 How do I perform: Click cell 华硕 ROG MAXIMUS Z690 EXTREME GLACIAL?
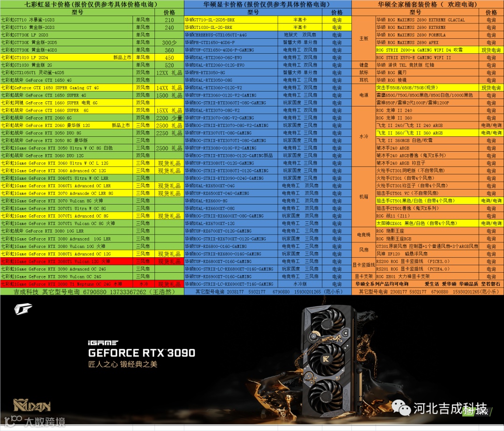click(x=427, y=20)
